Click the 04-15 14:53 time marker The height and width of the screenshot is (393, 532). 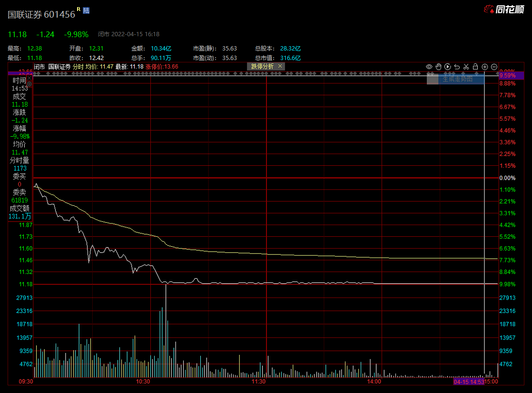[x=469, y=382]
